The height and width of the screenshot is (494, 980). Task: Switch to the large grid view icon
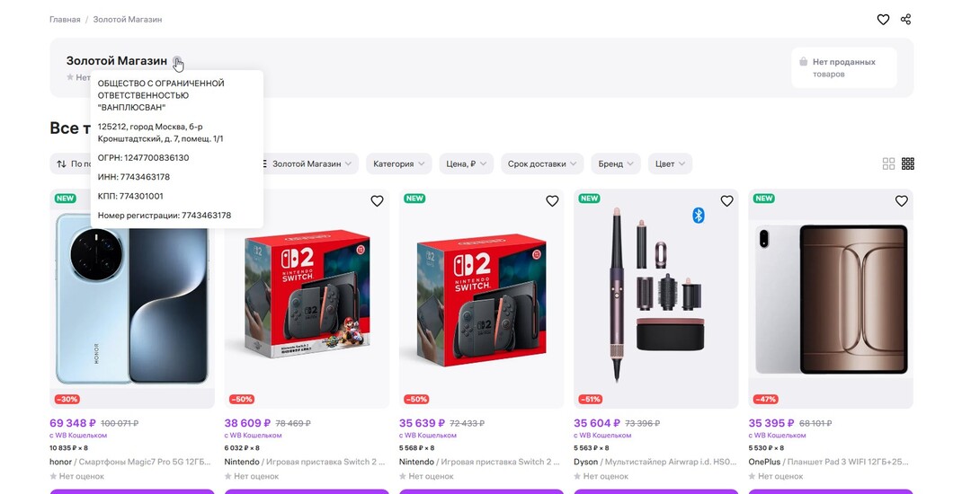[x=888, y=163]
